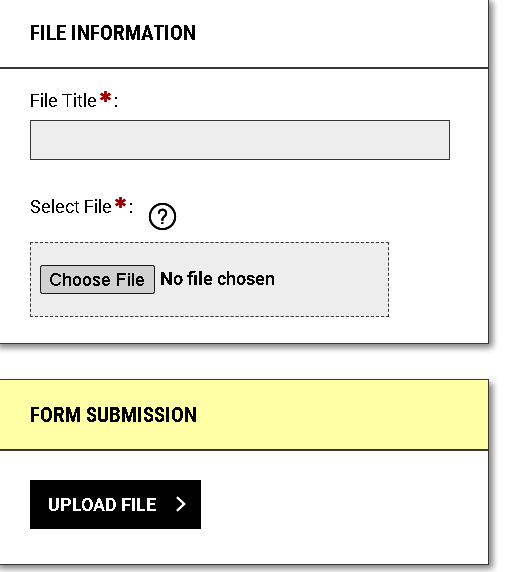Click the File Title field label
Screen dimensions: 506x572
pyautogui.click(x=63, y=101)
